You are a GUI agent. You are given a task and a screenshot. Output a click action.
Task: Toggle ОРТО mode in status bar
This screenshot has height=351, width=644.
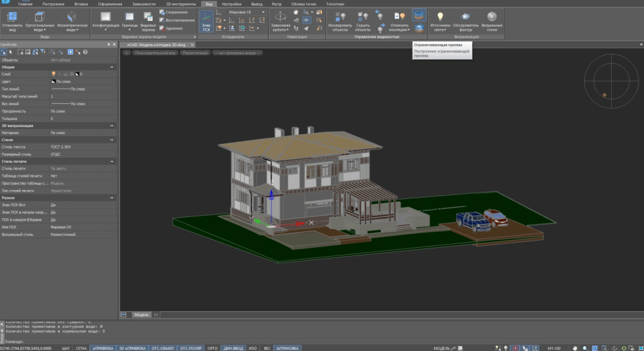[x=213, y=348]
